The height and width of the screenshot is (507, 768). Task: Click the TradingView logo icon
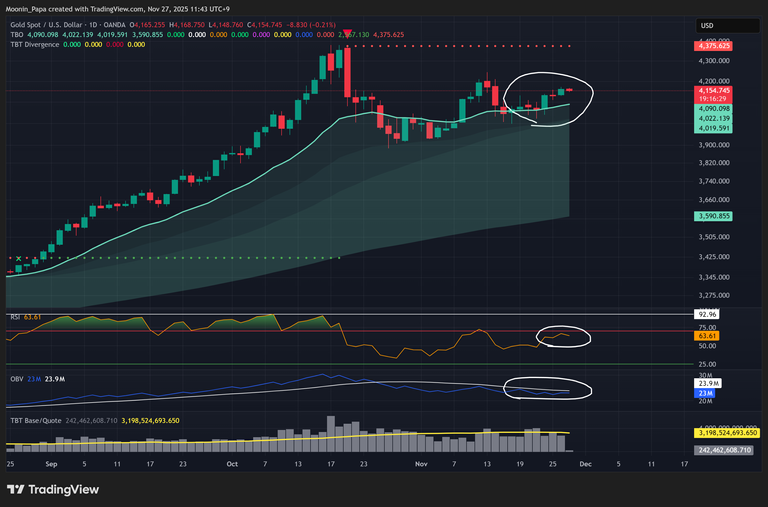tap(18, 489)
